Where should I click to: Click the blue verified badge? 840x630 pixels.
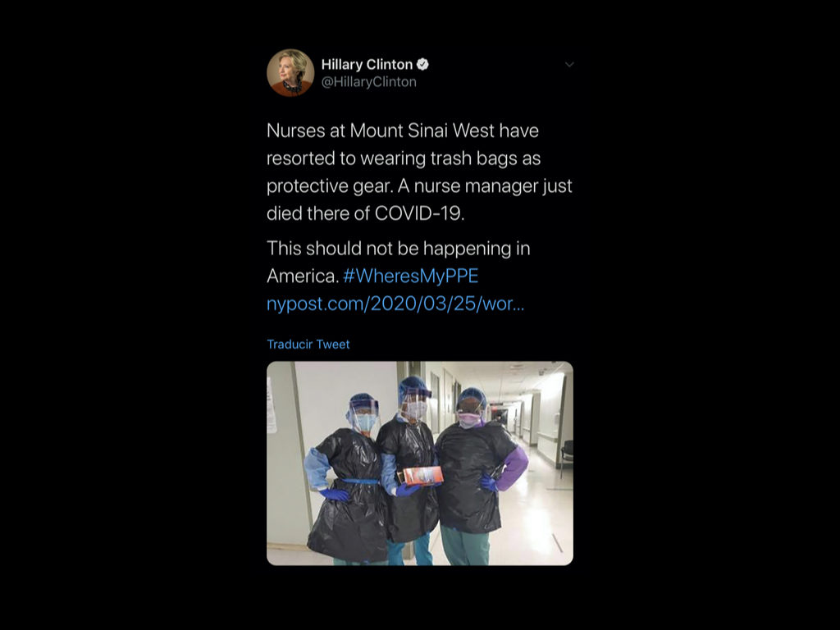click(x=422, y=64)
